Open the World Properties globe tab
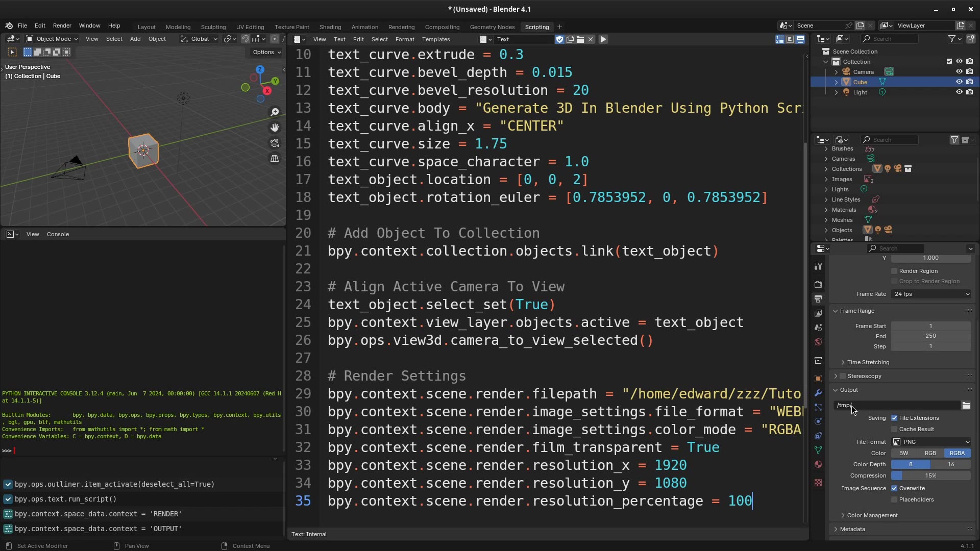This screenshot has width=980, height=551. click(818, 342)
